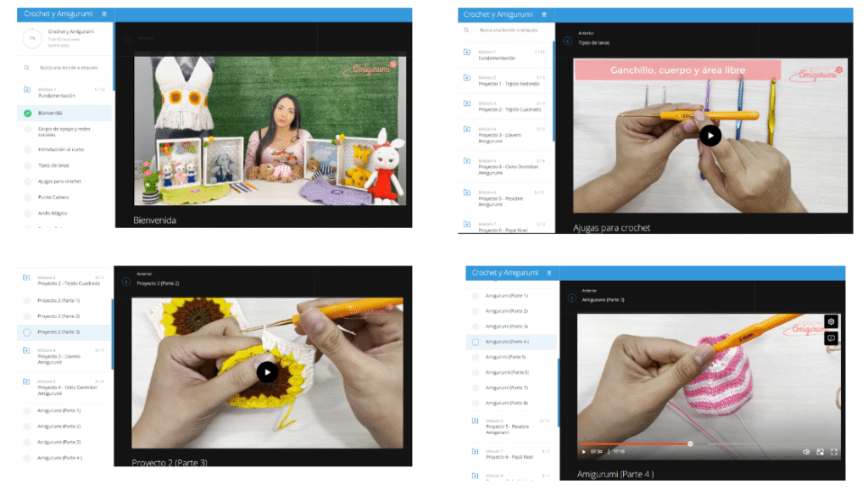Screen dimensions: 868x496
Task: Select Introducción al curso lesson
Action: tap(60, 149)
